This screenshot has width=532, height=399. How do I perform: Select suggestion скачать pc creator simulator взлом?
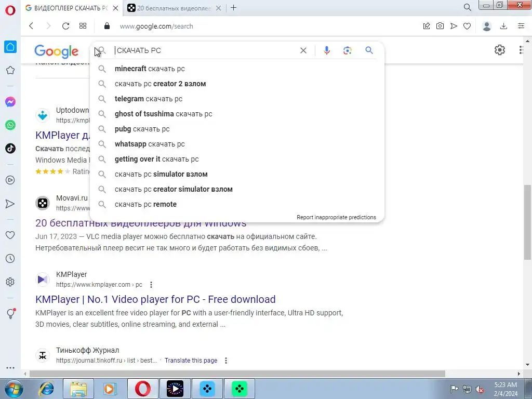coord(237,189)
